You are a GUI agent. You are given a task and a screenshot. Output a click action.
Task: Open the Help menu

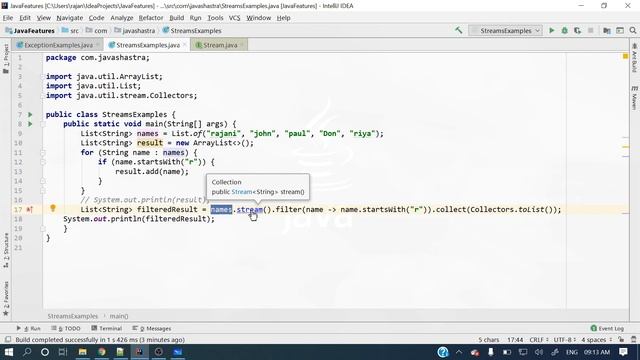(283, 18)
